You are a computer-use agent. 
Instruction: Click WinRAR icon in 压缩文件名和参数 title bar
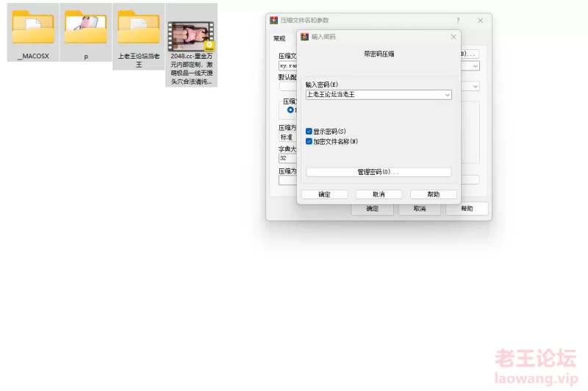273,21
